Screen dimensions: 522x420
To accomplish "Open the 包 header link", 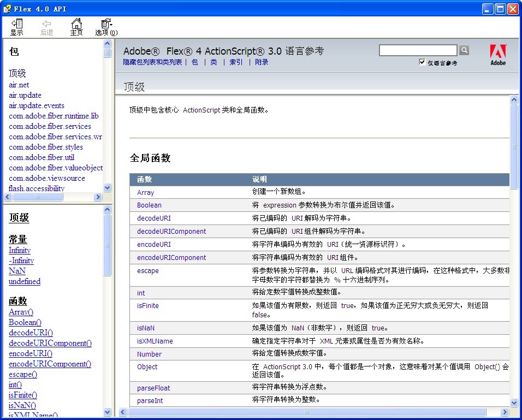I will pos(195,62).
